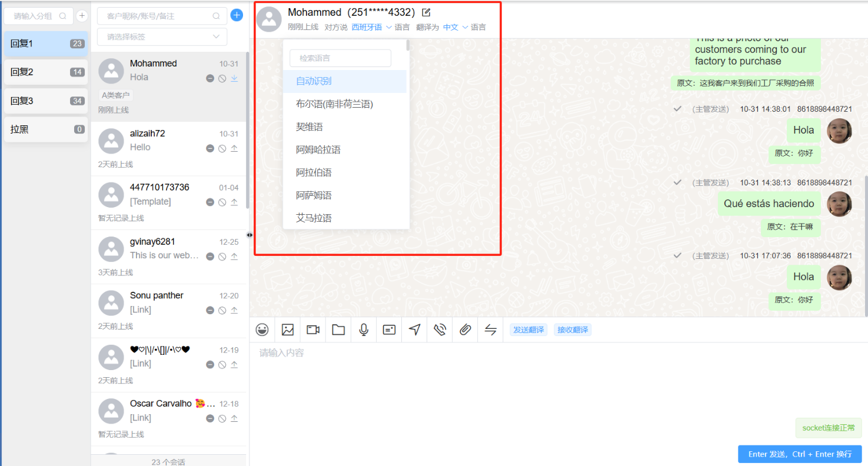Click the pin-to-top arrow on alizaih72 row

(234, 148)
